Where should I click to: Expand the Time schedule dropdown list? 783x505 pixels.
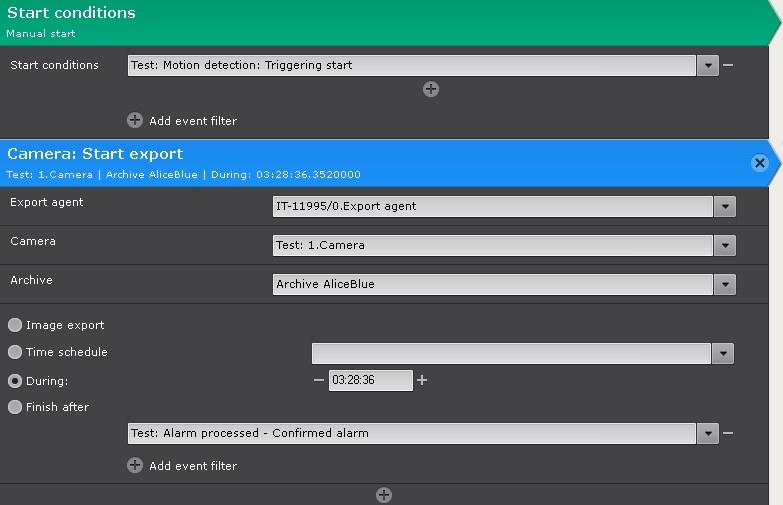(723, 353)
